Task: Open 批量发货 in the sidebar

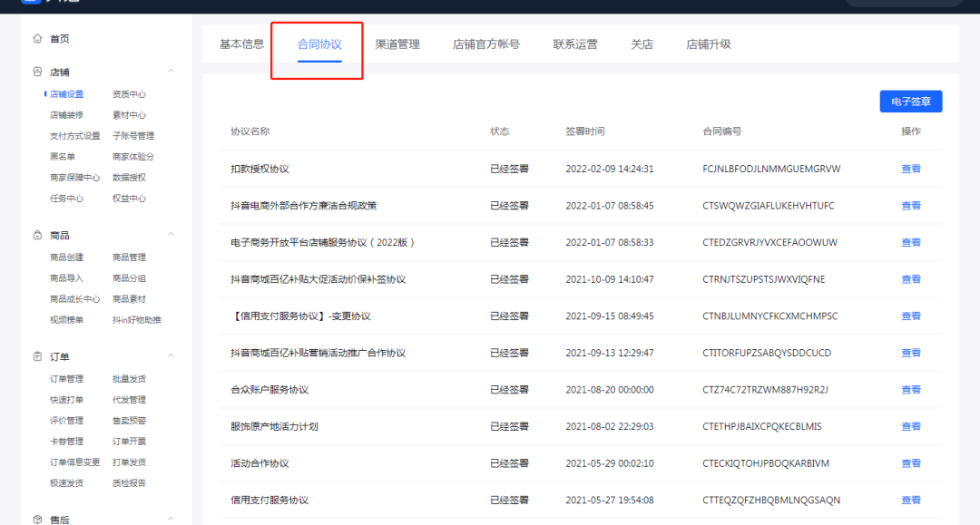Action: [x=129, y=379]
